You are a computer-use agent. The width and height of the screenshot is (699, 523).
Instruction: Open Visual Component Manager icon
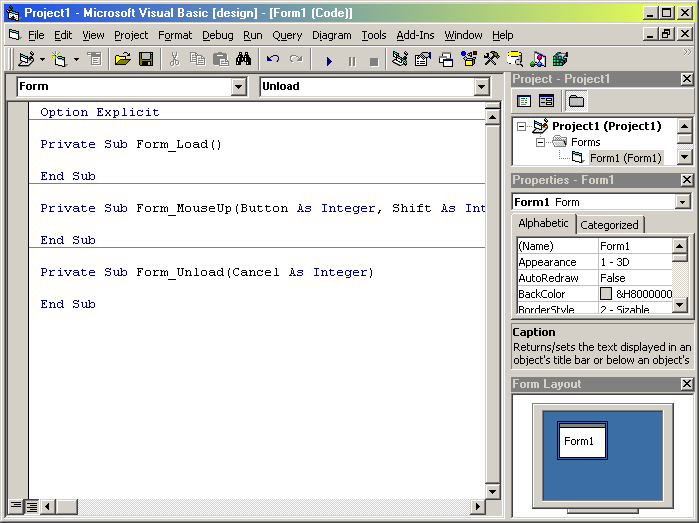538,59
